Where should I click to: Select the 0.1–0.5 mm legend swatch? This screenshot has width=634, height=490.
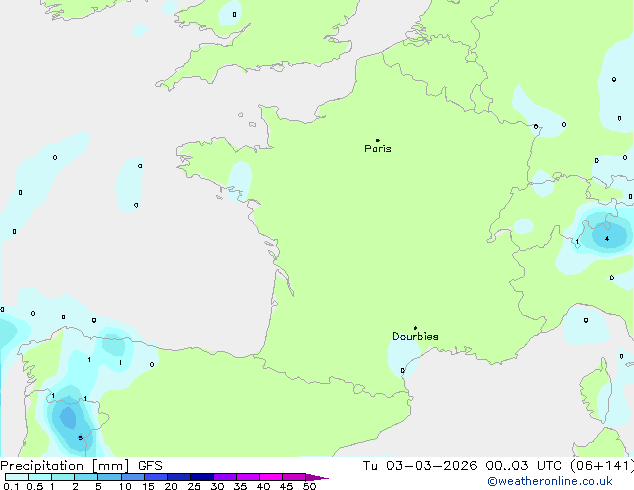tap(17, 477)
